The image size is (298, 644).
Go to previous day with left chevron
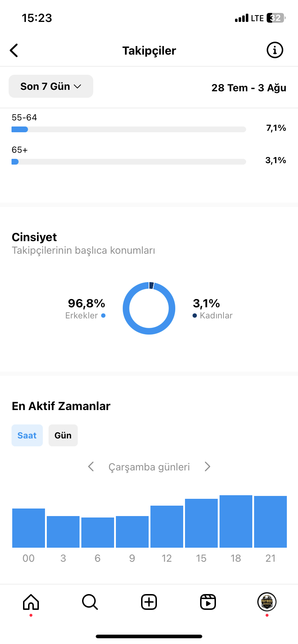point(91,466)
